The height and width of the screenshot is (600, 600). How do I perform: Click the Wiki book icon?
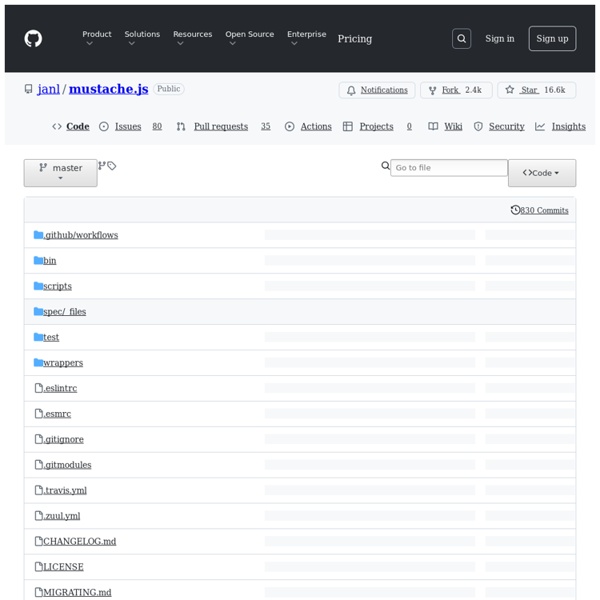coord(433,127)
